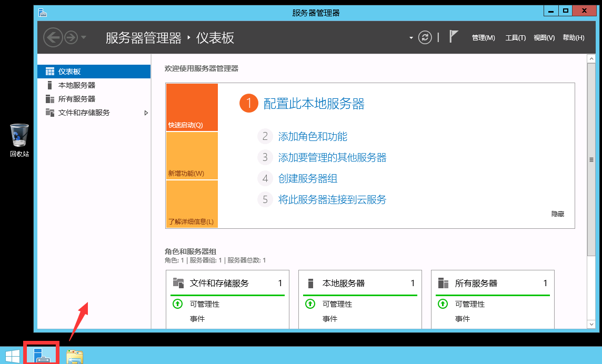Open the 文件和存储服务 tile header
602x364 pixels.
click(x=227, y=284)
